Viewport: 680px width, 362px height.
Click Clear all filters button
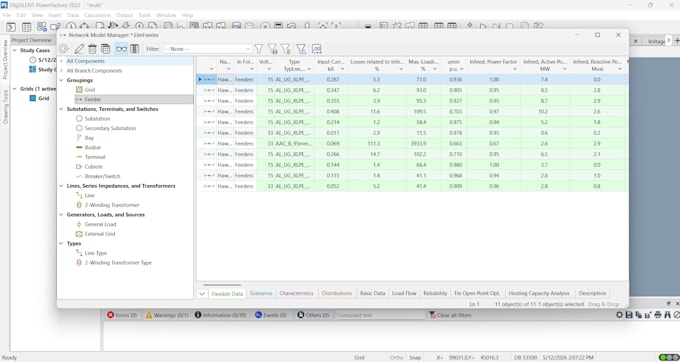(450, 315)
